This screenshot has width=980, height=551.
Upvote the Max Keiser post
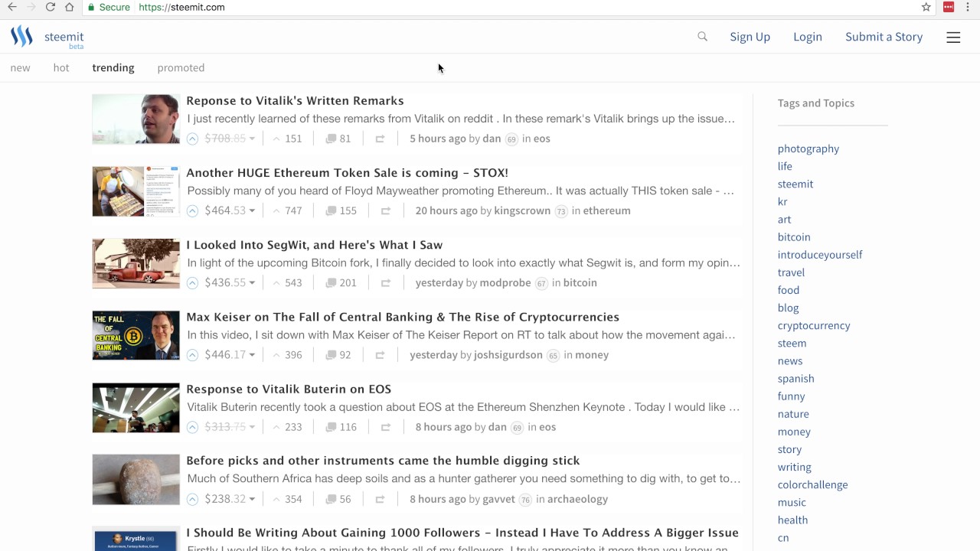[192, 354]
